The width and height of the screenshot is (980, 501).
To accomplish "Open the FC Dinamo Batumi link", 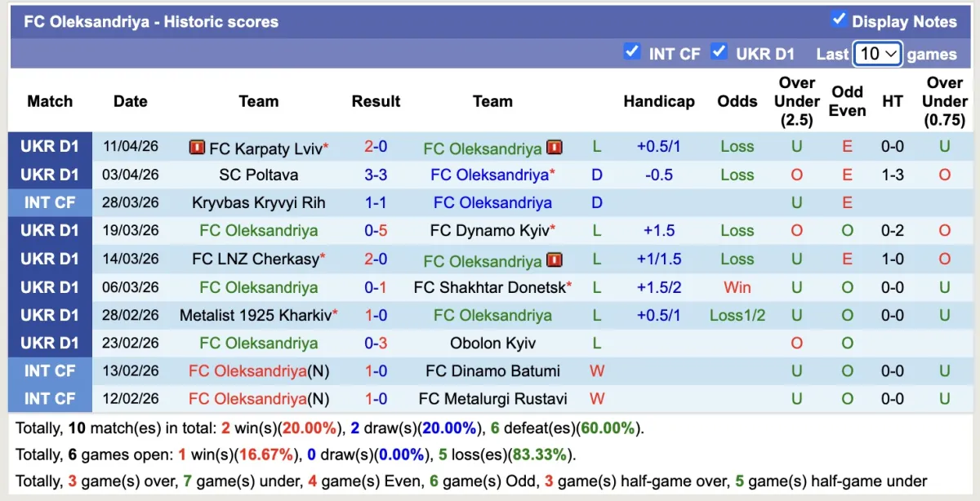I will click(492, 371).
